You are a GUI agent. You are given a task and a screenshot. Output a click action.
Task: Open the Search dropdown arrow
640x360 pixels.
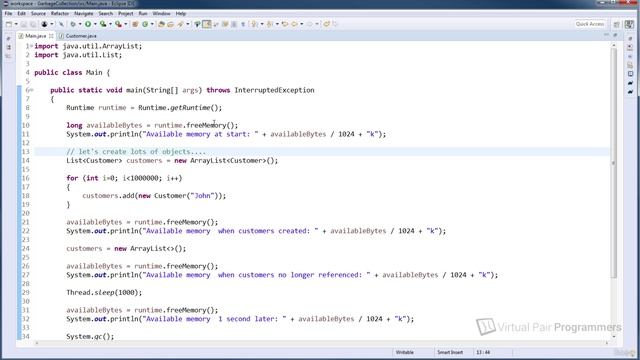pyautogui.click(x=188, y=24)
